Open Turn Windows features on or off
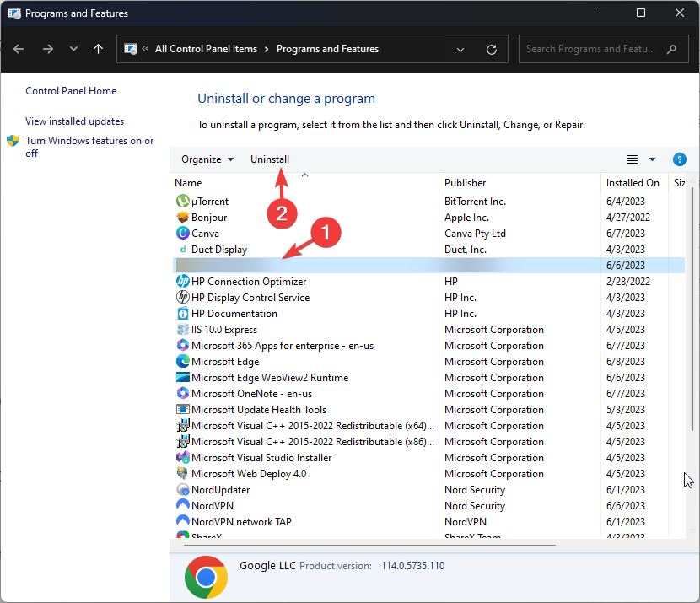 click(x=89, y=147)
